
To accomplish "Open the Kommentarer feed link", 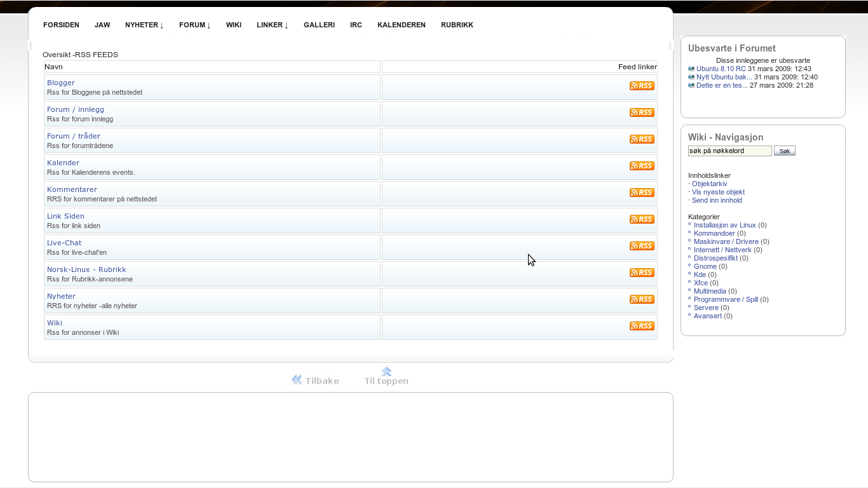I will coord(72,189).
